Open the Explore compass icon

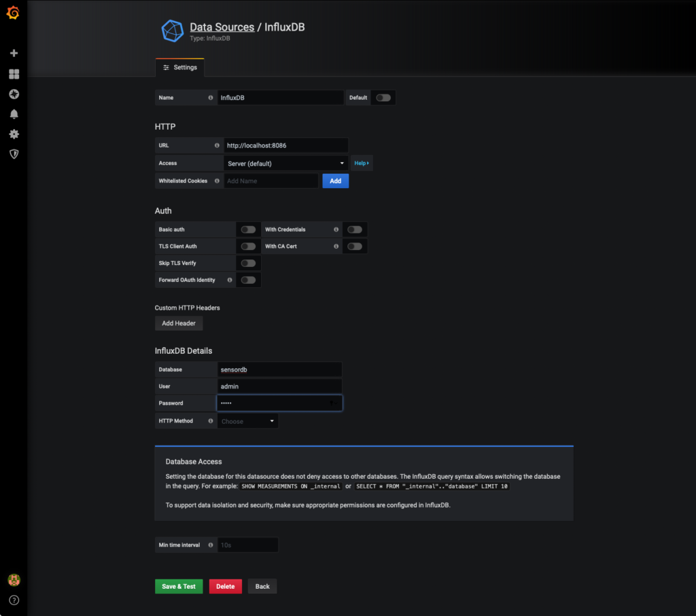14,94
